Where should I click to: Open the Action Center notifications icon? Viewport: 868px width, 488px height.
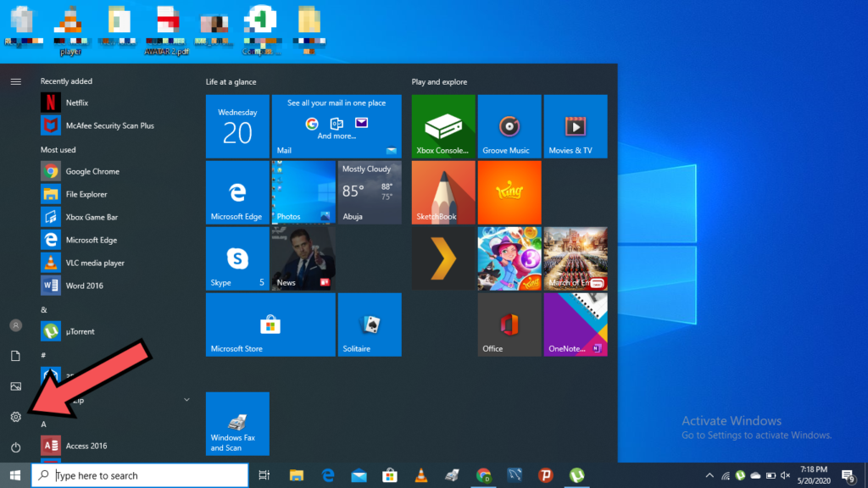coord(848,475)
